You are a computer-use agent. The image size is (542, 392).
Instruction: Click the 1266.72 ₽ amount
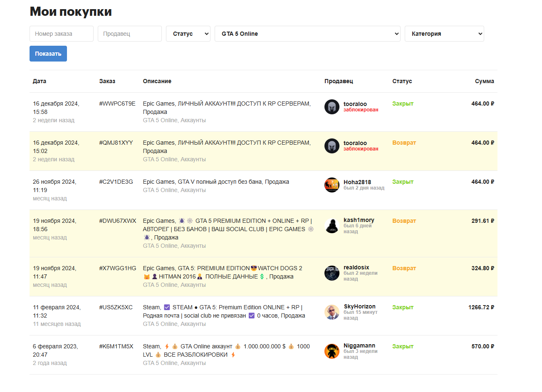(x=481, y=307)
